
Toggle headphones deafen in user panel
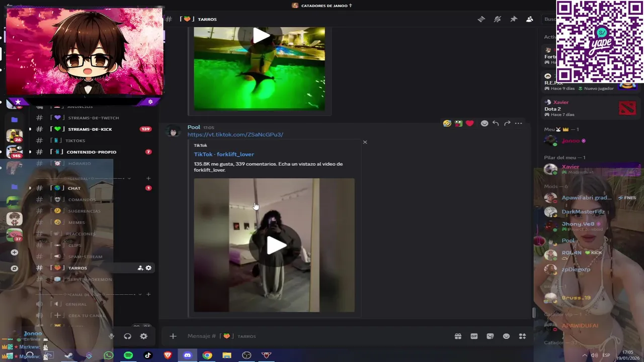click(127, 336)
